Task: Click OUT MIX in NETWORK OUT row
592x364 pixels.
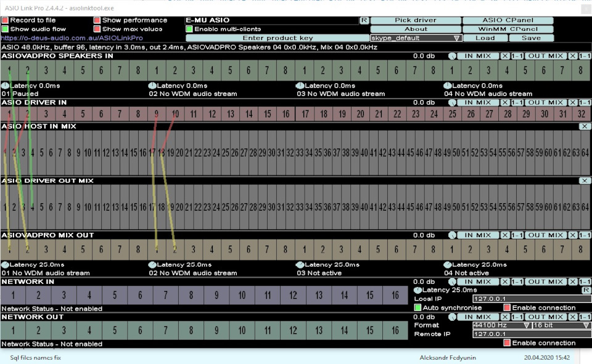Action: click(x=546, y=317)
